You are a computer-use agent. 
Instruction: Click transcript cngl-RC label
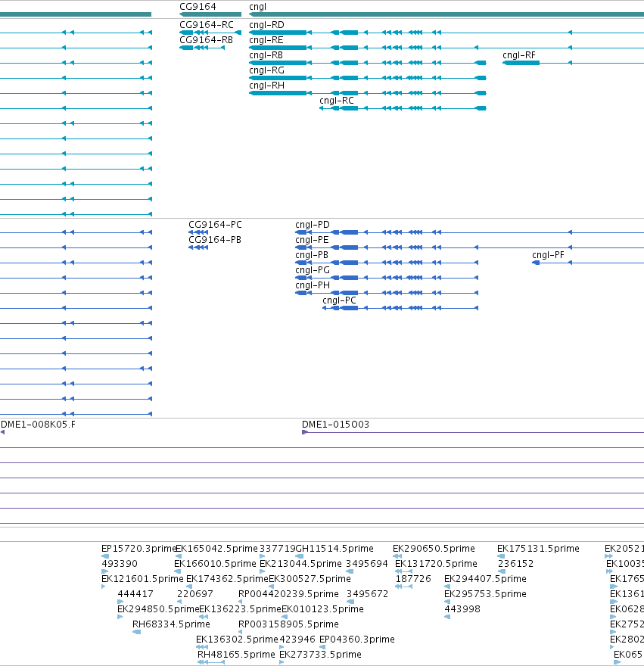337,101
